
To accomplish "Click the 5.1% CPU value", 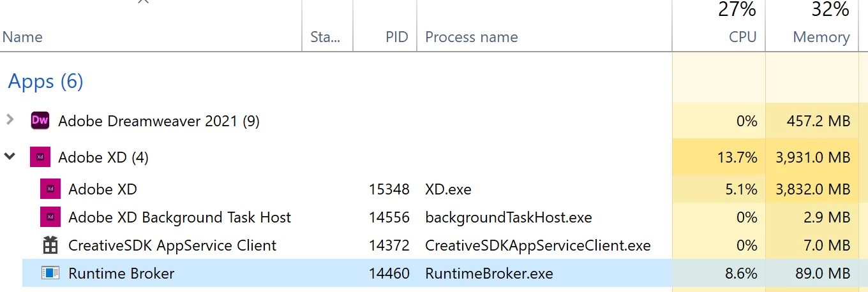I will tap(742, 189).
